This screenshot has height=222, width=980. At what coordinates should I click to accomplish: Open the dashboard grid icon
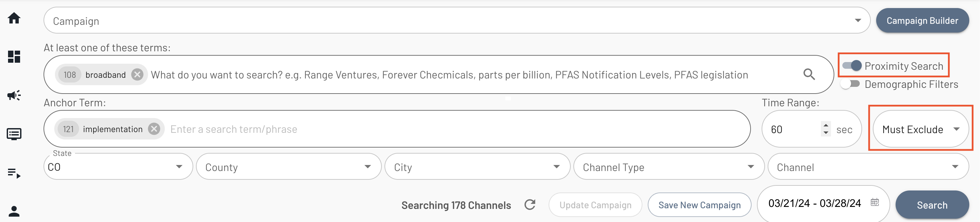tap(14, 57)
